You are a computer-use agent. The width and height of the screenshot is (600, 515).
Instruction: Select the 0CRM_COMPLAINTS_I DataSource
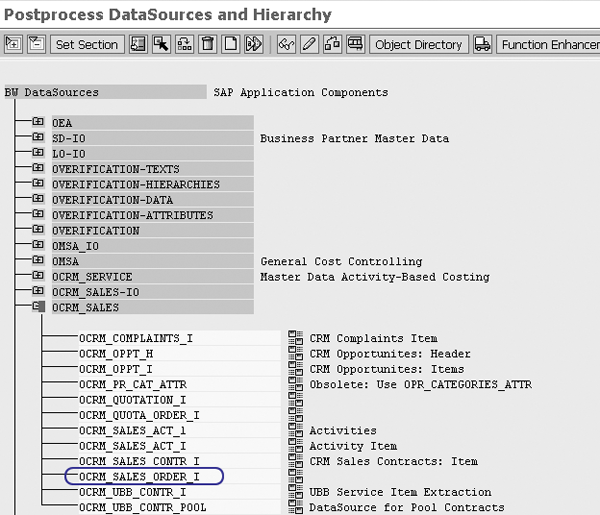point(179,338)
